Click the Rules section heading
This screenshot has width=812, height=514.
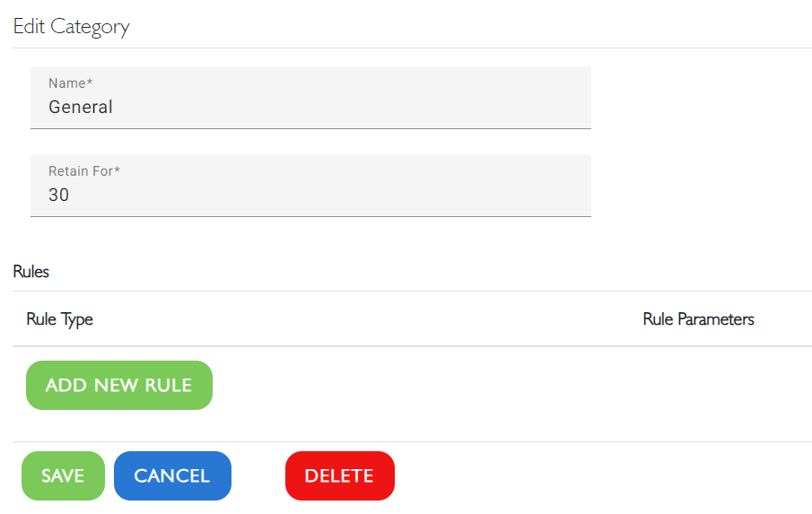[x=31, y=271]
